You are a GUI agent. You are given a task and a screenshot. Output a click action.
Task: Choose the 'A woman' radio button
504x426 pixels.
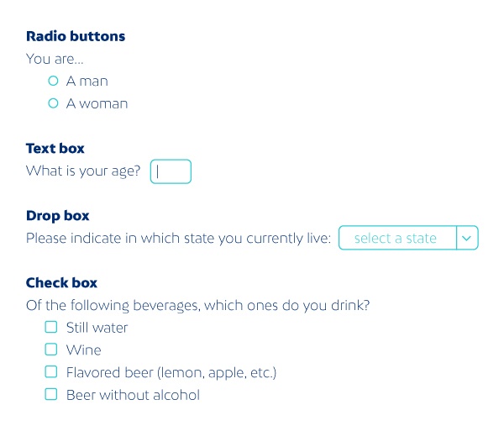pos(53,103)
